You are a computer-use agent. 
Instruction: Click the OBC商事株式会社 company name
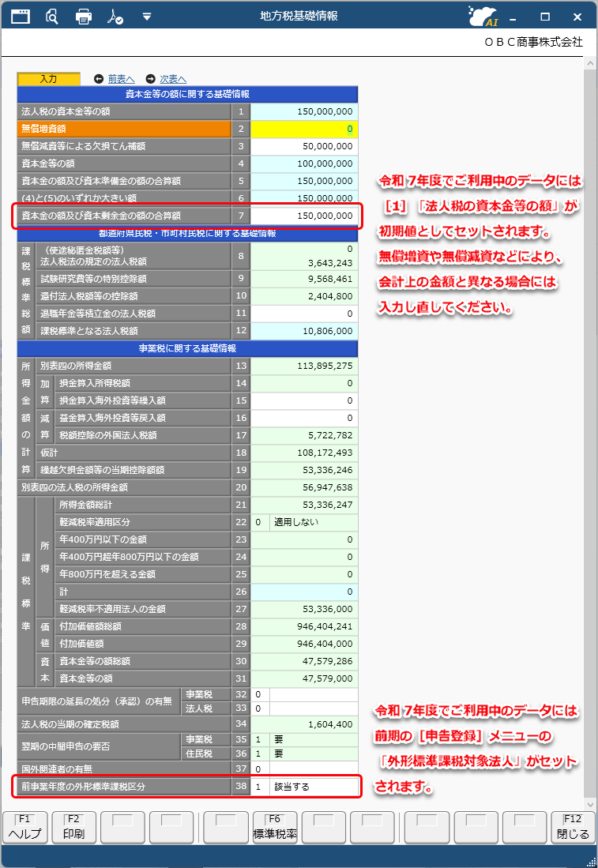533,42
